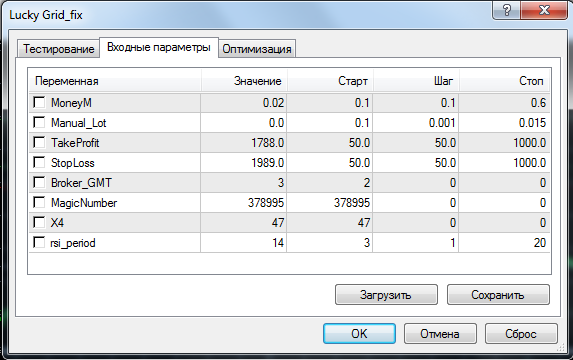The width and height of the screenshot is (573, 360).
Task: Click the StopLoss variable name
Action: (73, 163)
